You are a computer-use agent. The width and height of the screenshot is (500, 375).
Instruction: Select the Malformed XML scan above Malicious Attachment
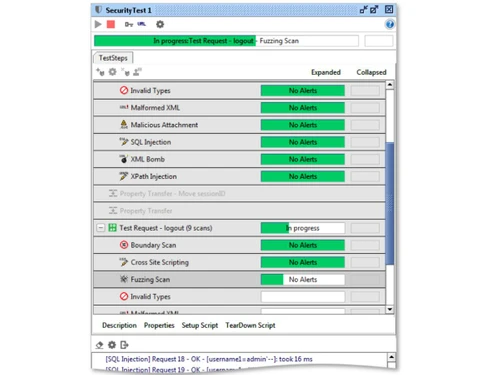tap(239, 108)
